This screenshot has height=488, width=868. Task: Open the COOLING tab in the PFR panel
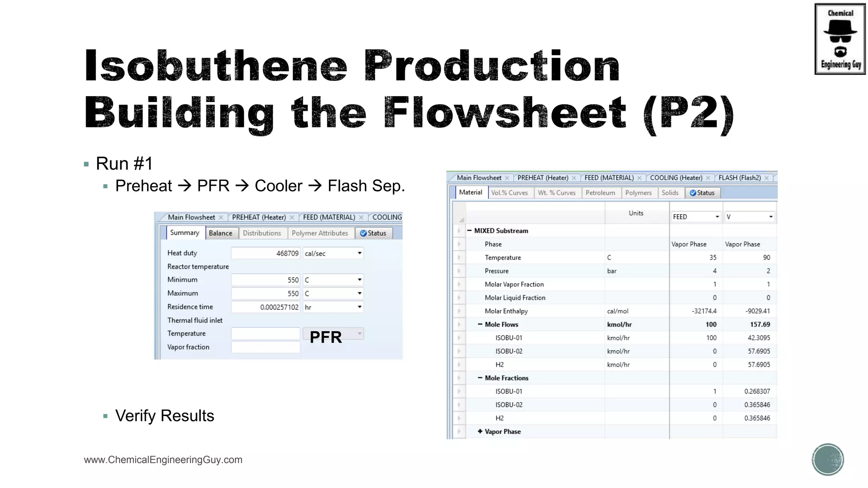tap(387, 217)
